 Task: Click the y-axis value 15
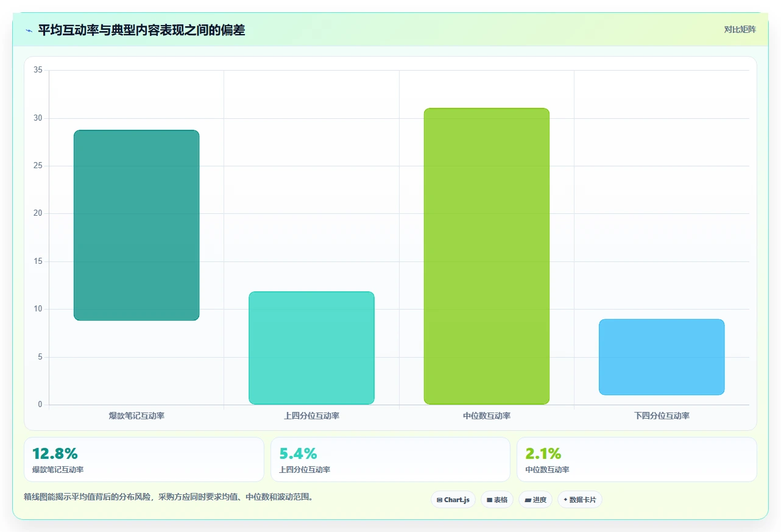38,261
